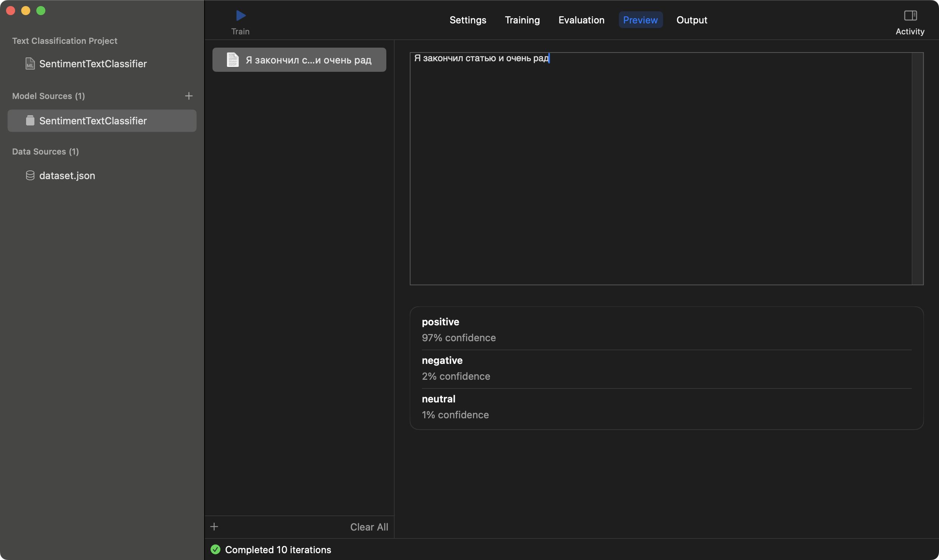This screenshot has height=560, width=939.
Task: Click the blue Train play icon
Action: (241, 15)
